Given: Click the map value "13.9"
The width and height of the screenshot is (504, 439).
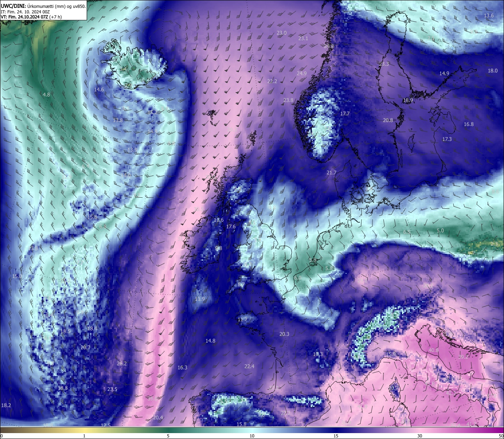Looking at the screenshot, I should pos(132,150).
